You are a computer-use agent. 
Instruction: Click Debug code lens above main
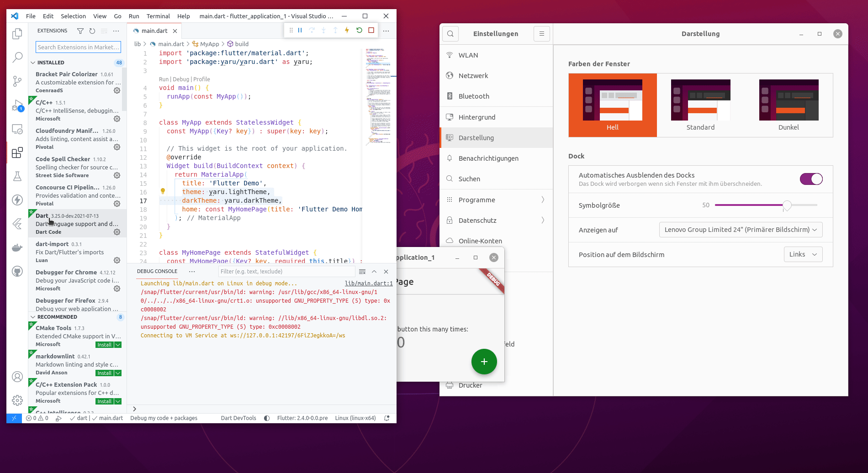point(181,79)
